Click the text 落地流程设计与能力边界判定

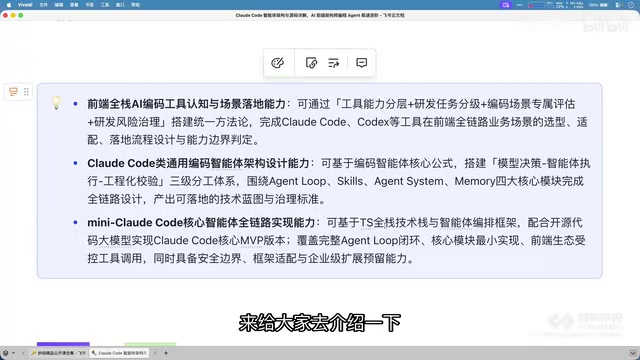[181, 140]
